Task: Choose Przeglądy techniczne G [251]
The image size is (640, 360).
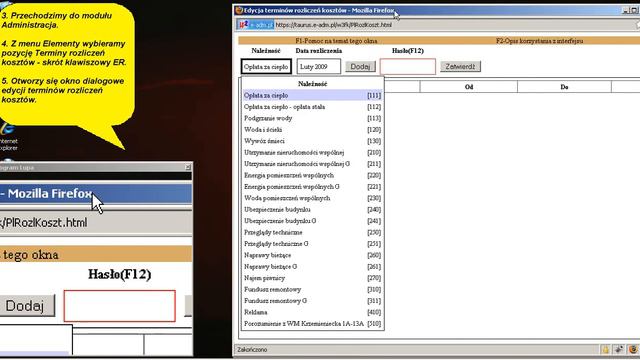Action: pos(313,244)
